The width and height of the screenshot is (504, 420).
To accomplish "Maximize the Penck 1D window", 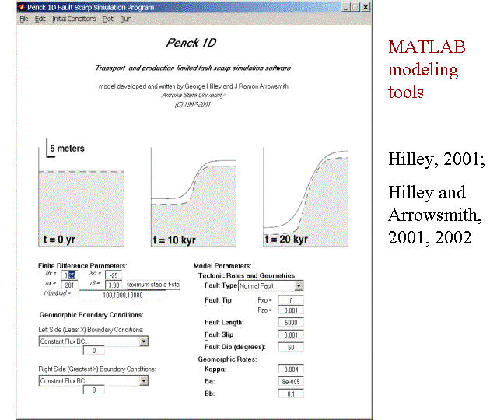I will tap(354, 7).
